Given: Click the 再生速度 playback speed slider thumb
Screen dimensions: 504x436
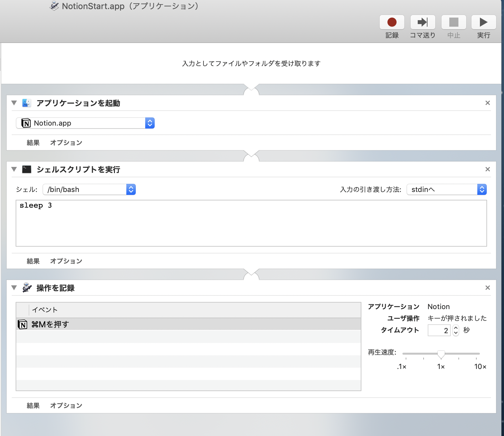Looking at the screenshot, I should coord(441,354).
